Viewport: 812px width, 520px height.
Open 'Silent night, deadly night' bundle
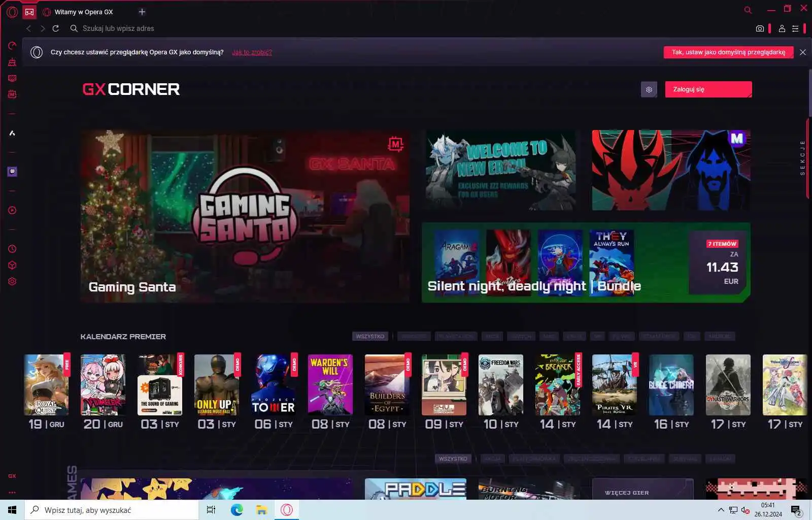pyautogui.click(x=586, y=263)
